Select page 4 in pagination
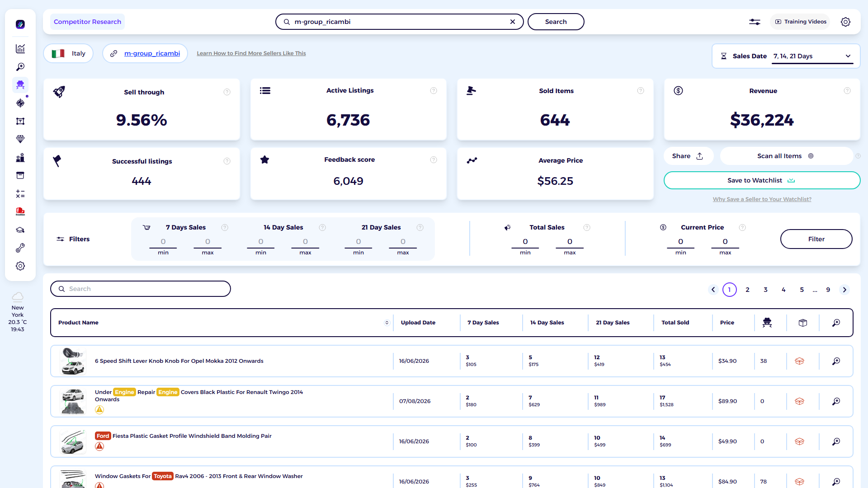The width and height of the screenshot is (868, 488). [x=784, y=290]
